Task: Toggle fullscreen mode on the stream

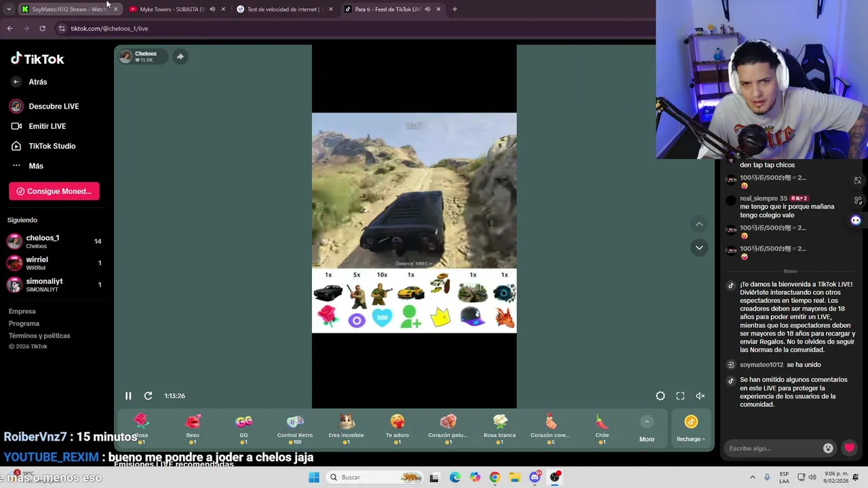Action: [680, 396]
